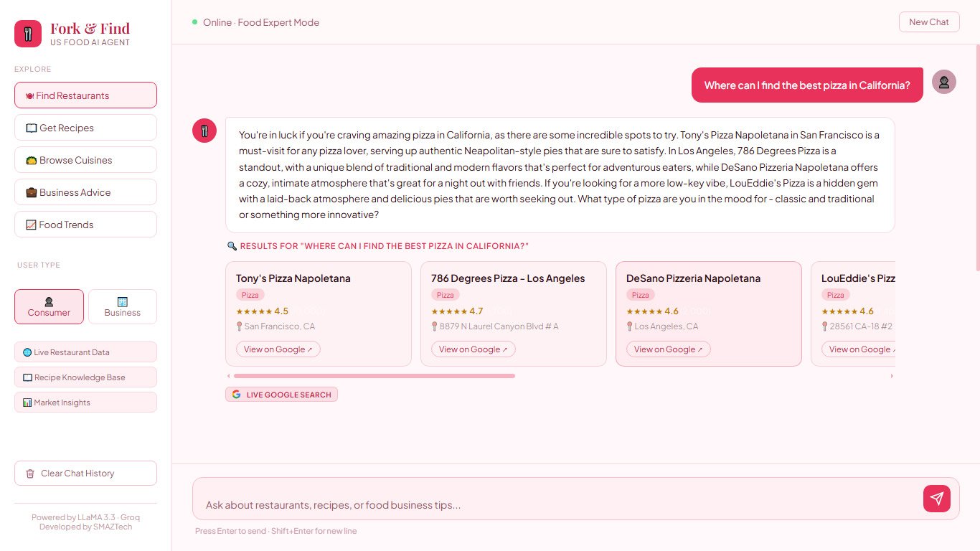Clear the chat history
Image resolution: width=980 pixels, height=551 pixels.
[85, 474]
